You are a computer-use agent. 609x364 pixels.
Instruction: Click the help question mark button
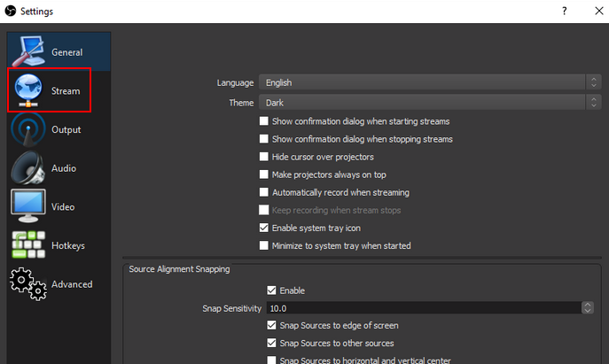point(564,11)
